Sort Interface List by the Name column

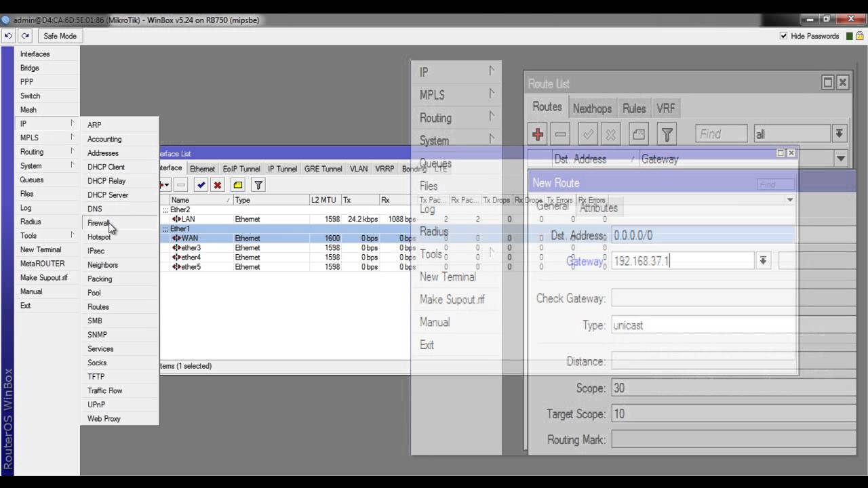click(200, 200)
